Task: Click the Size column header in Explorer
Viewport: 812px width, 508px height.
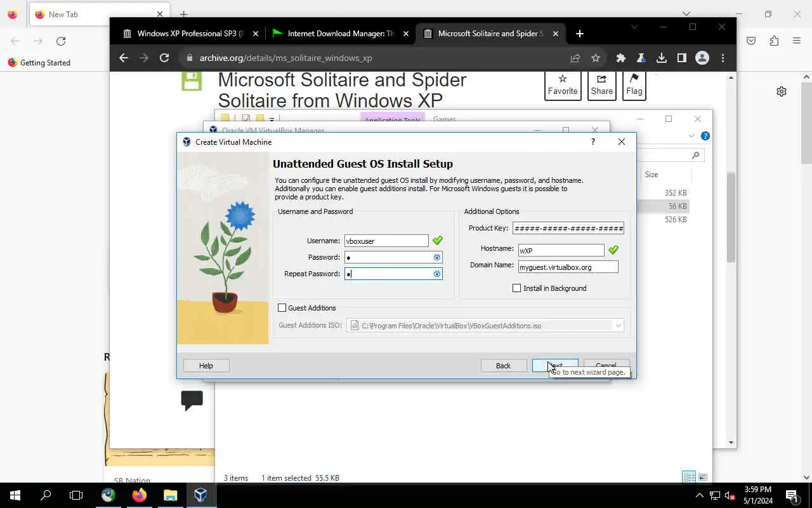Action: [652, 175]
